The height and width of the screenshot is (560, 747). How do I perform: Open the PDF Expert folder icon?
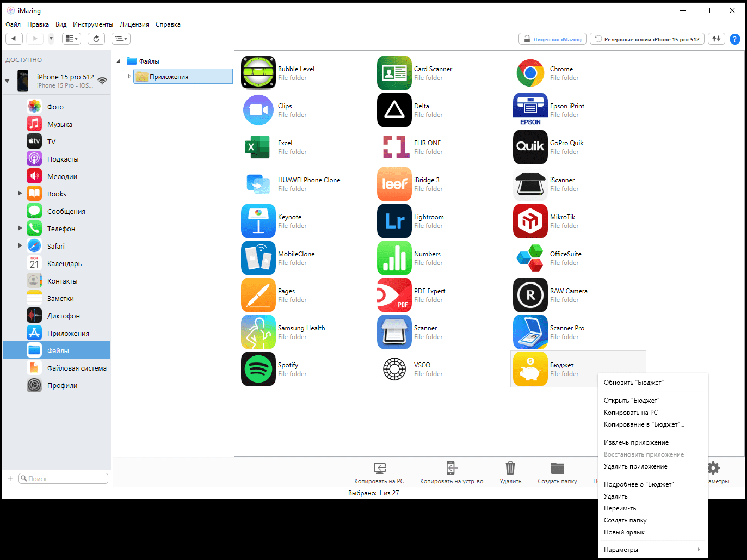pyautogui.click(x=394, y=295)
